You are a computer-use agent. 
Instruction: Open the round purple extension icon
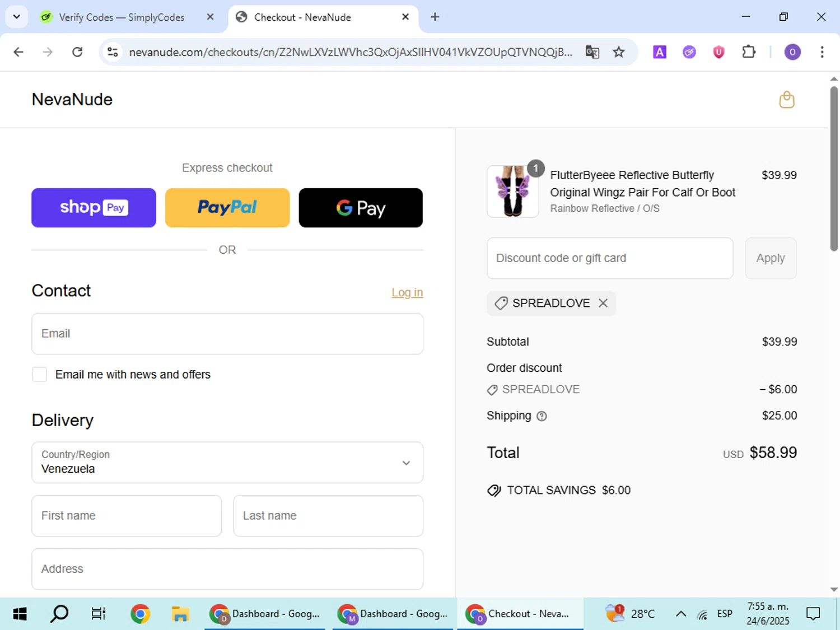[x=689, y=52]
